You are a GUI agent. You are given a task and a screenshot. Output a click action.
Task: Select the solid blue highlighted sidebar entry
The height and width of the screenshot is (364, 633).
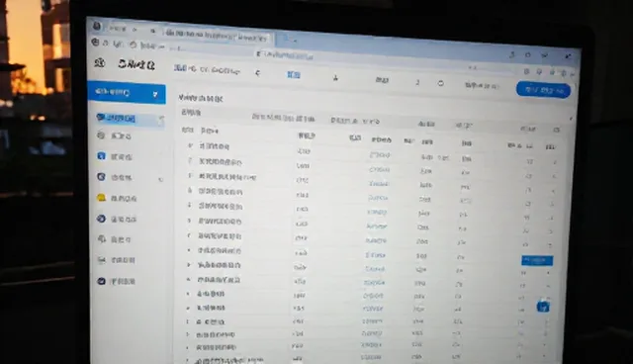pos(127,93)
